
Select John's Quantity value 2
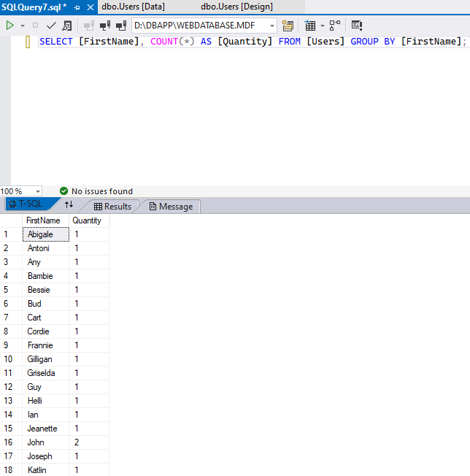[89, 442]
